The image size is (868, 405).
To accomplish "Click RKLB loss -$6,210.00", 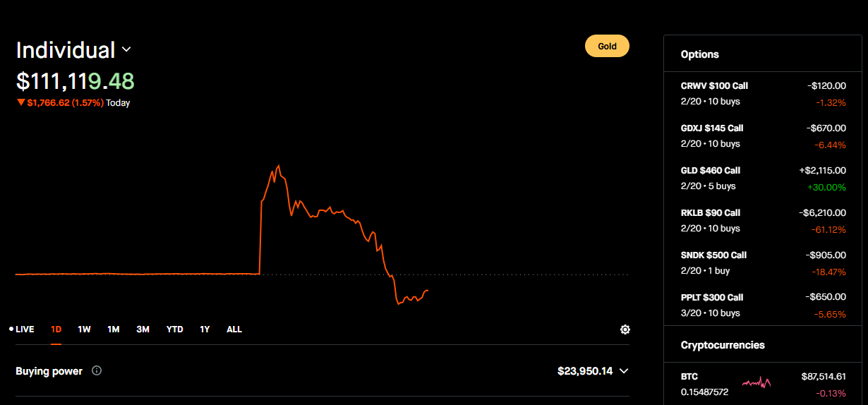I will point(822,213).
